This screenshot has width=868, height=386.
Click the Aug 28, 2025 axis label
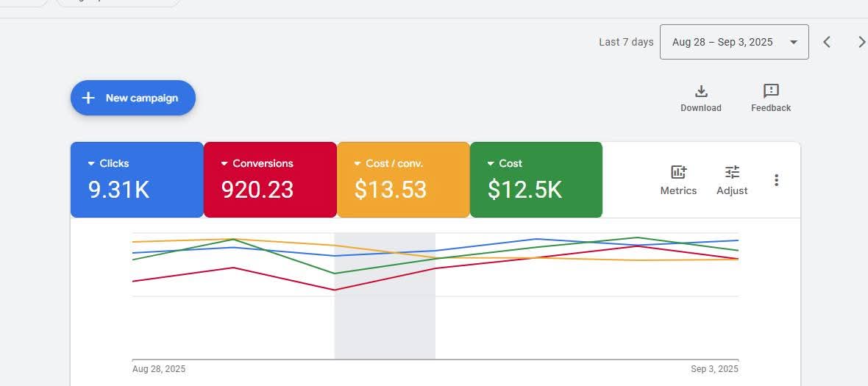(159, 369)
